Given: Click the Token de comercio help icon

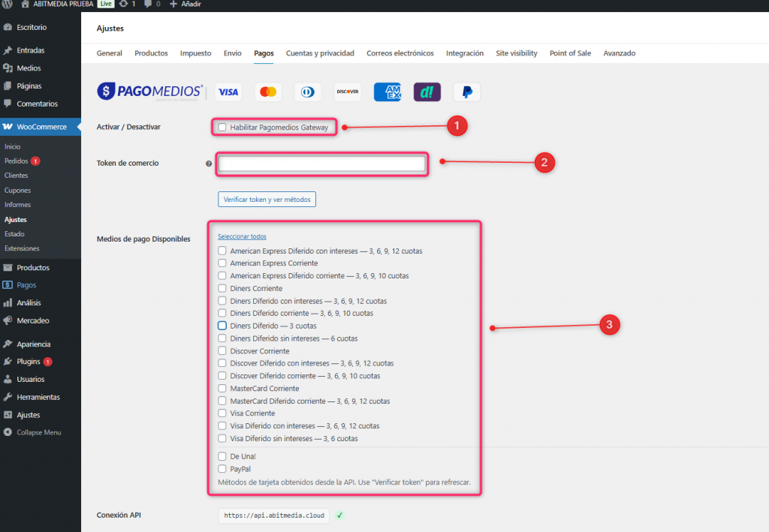Looking at the screenshot, I should pyautogui.click(x=208, y=164).
